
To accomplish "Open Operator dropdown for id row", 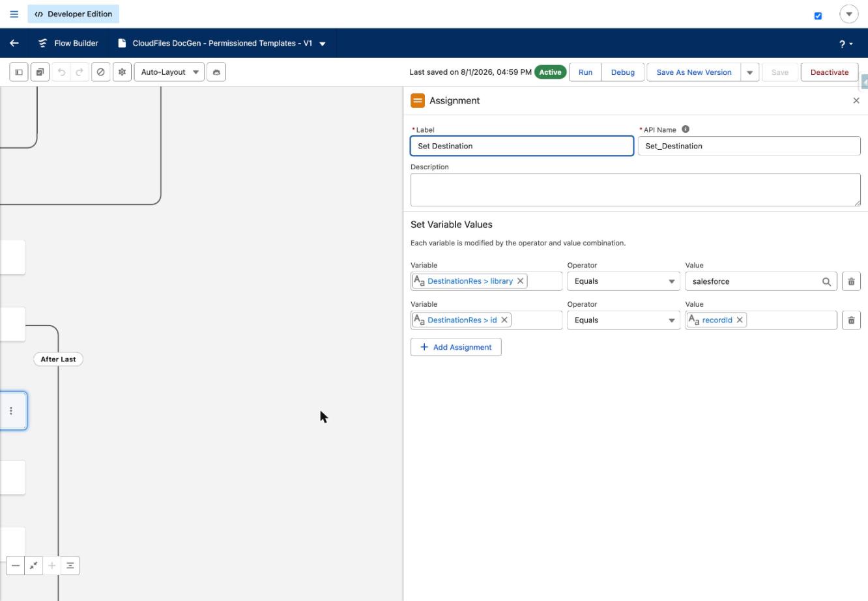I will click(x=624, y=320).
